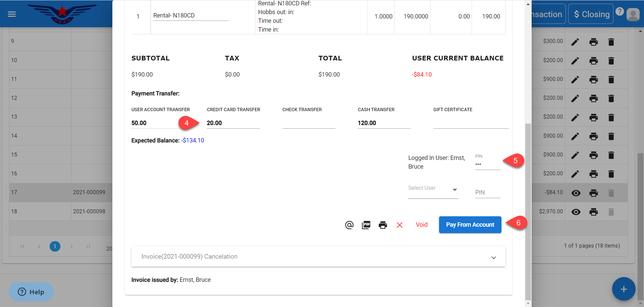Click the blue plus add button
The image size is (644, 307).
coord(624,289)
